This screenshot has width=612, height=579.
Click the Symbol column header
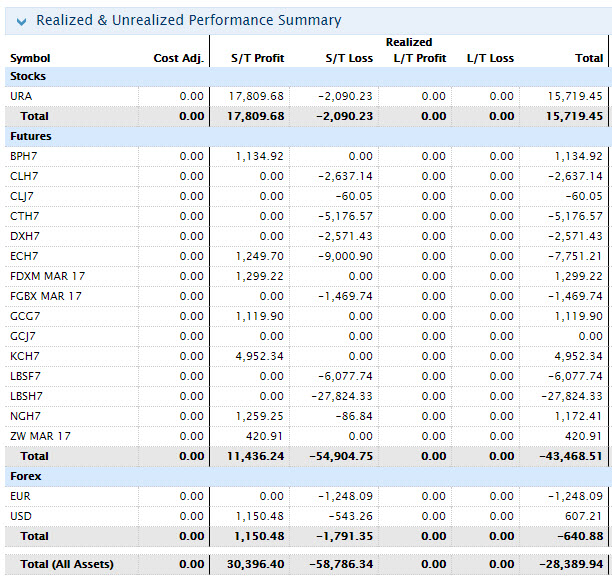pos(30,58)
